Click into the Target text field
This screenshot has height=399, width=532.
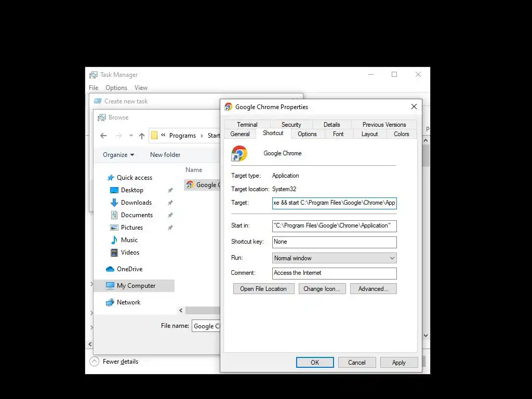334,203
